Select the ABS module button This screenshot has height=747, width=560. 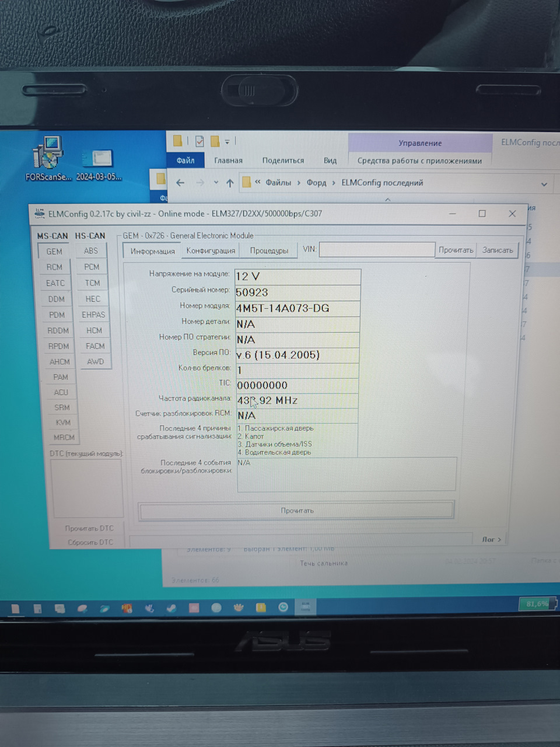(91, 251)
